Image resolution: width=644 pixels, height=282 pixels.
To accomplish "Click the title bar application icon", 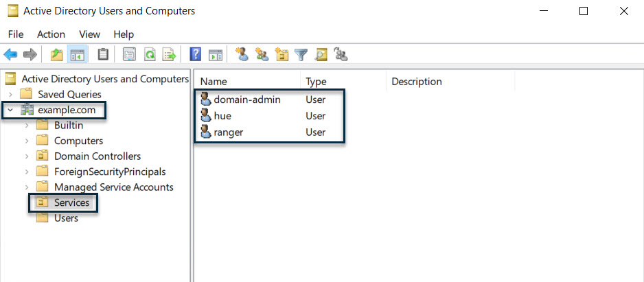I will pos(13,11).
